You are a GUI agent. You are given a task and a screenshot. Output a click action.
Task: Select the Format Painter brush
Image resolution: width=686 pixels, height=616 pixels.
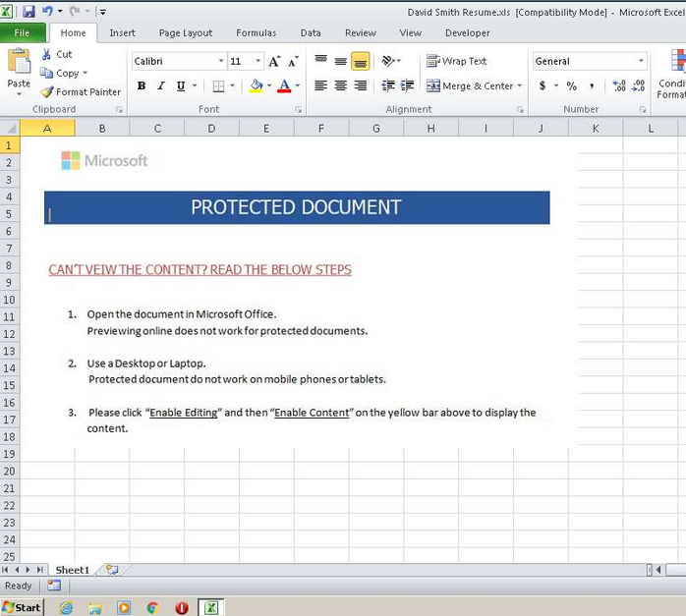pyautogui.click(x=80, y=91)
